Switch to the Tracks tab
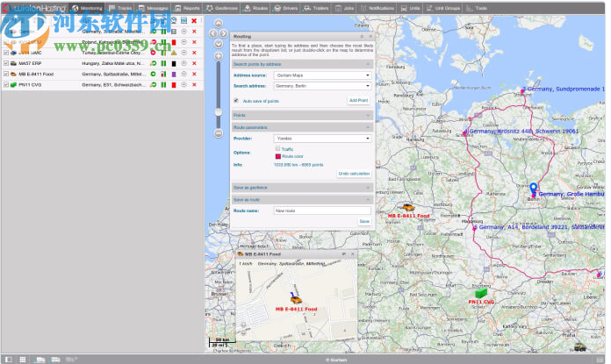The image size is (611, 364). click(120, 8)
